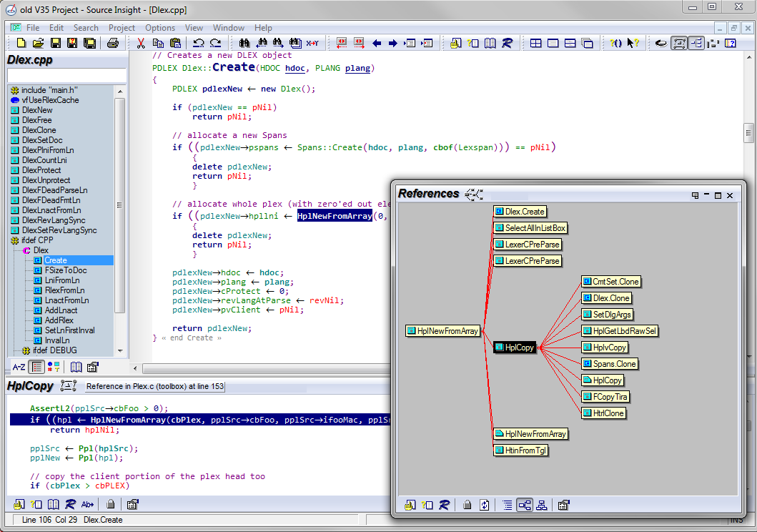Image resolution: width=757 pixels, height=532 pixels.
Task: Click the Help window icon at toolbar end
Action: point(731,43)
